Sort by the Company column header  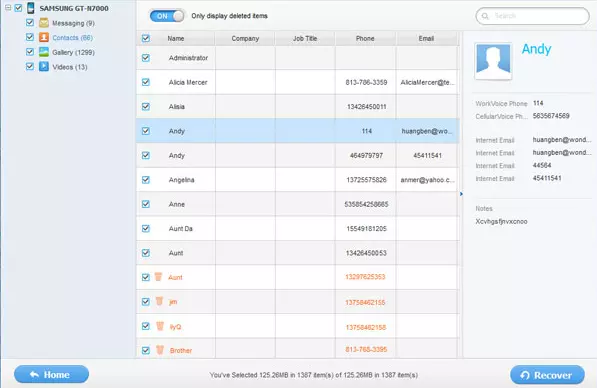pos(245,38)
